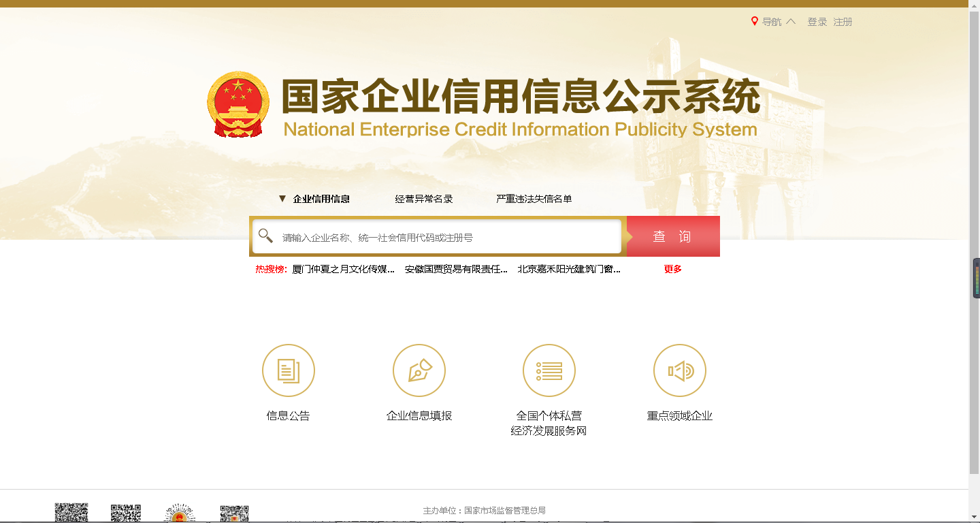Switch to 严重违法失信名单 tab
The width and height of the screenshot is (980, 523).
534,199
